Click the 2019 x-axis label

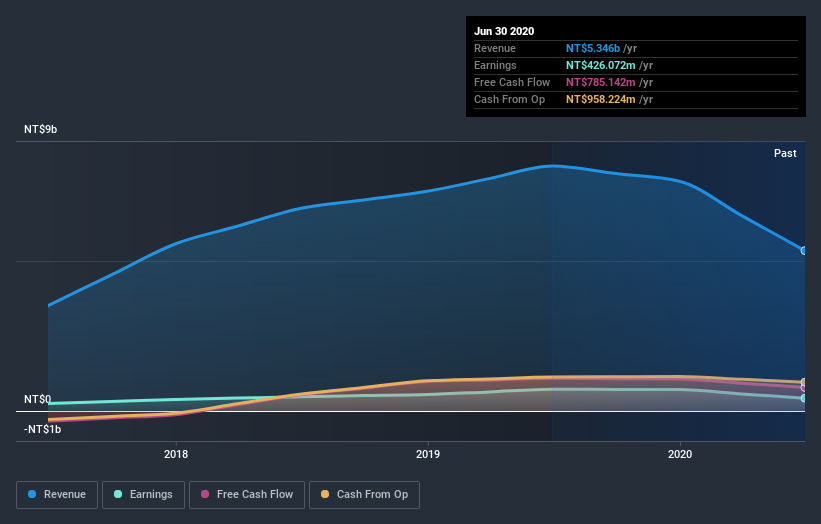[x=428, y=454]
